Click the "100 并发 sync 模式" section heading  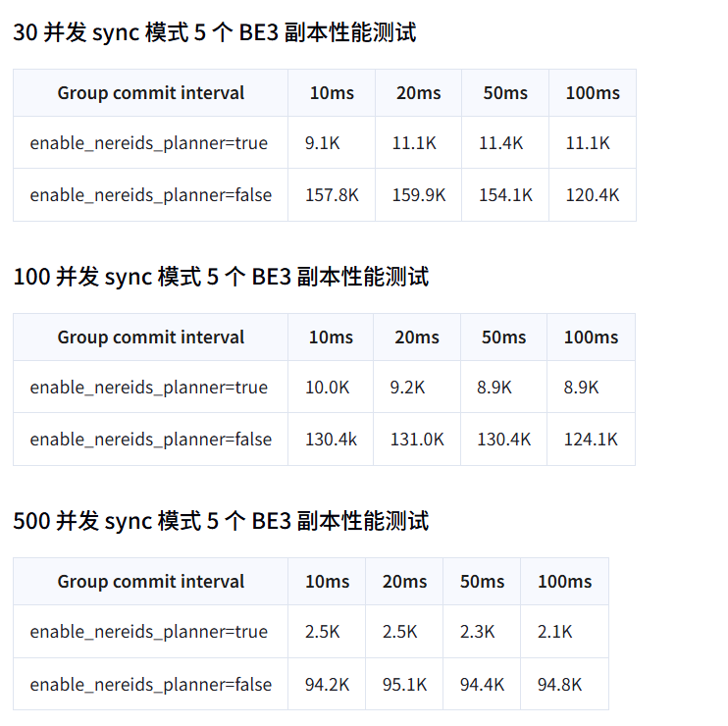pos(221,277)
